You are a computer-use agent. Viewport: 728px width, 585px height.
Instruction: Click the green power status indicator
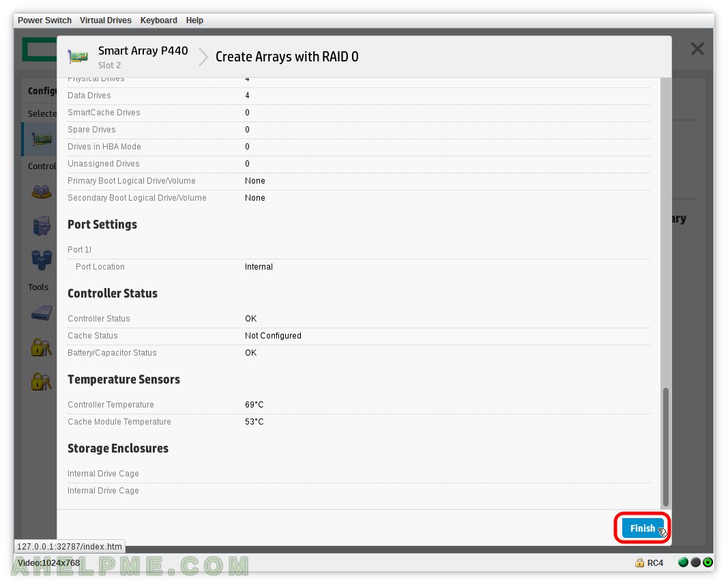coord(708,562)
